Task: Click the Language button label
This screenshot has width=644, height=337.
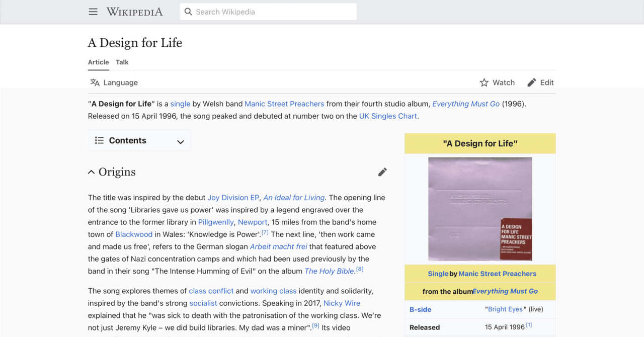Action: click(x=120, y=82)
